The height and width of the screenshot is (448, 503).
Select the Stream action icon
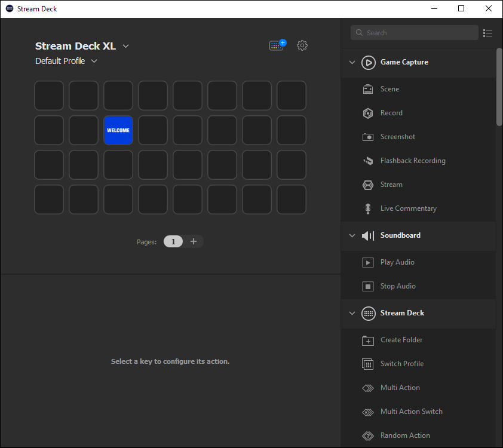point(368,184)
